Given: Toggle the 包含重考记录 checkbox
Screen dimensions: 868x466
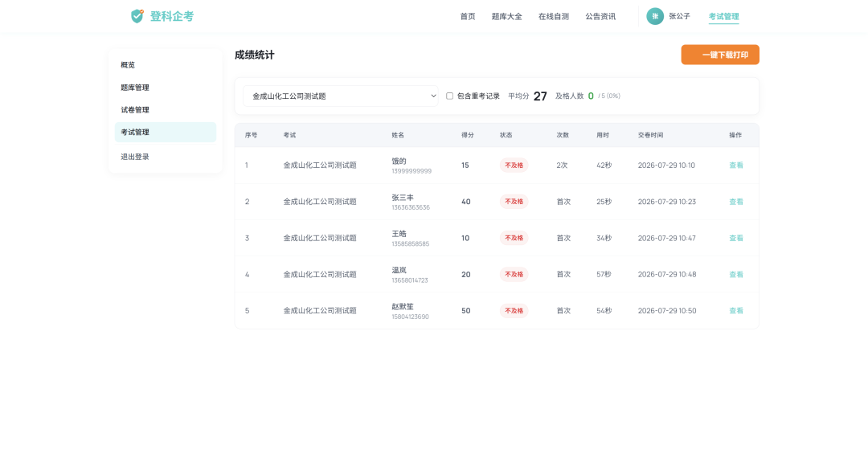Looking at the screenshot, I should tap(449, 96).
